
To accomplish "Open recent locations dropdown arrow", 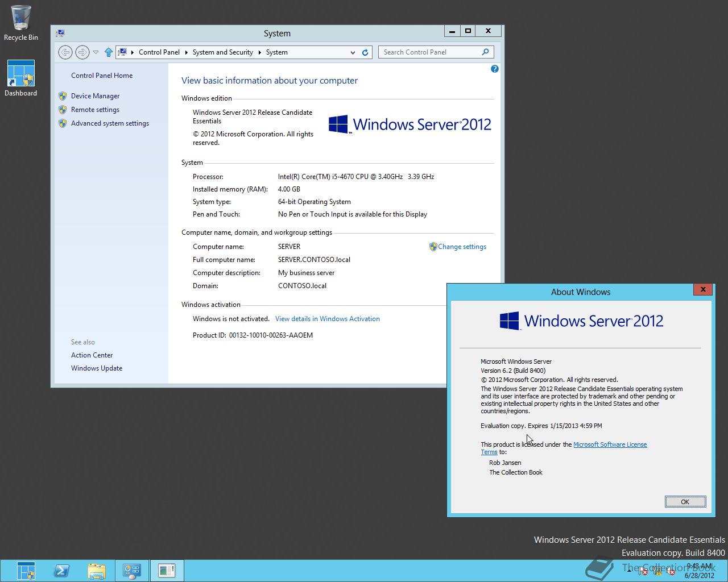I will tap(96, 52).
